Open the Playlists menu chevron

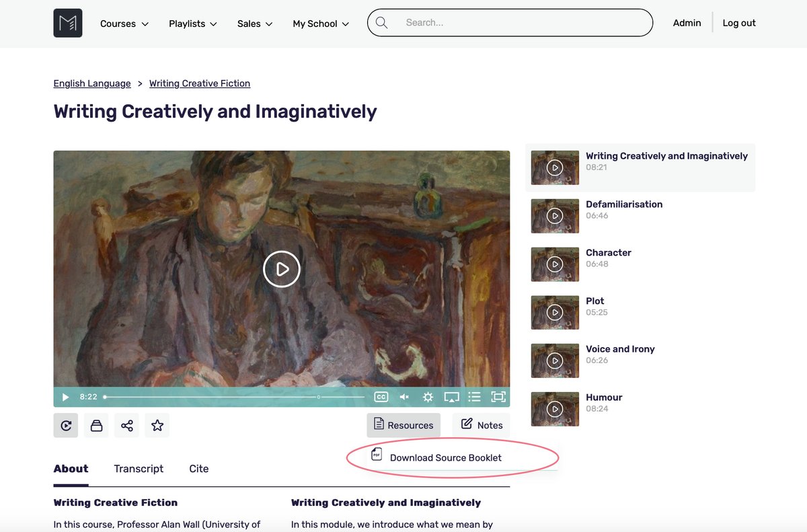[214, 24]
